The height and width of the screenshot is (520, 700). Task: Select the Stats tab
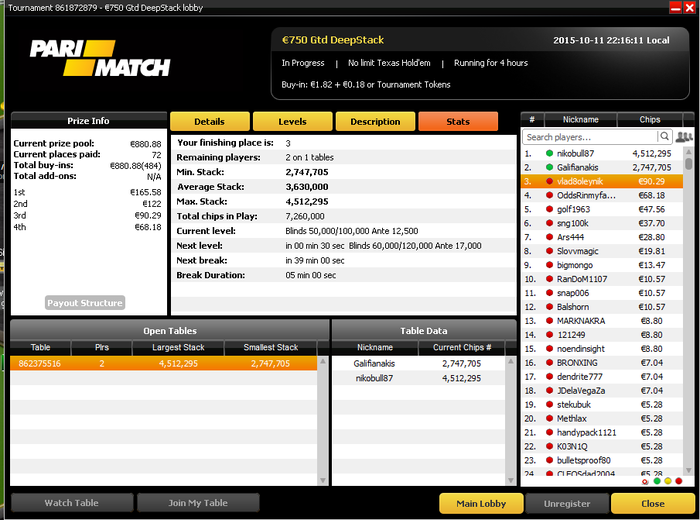458,121
